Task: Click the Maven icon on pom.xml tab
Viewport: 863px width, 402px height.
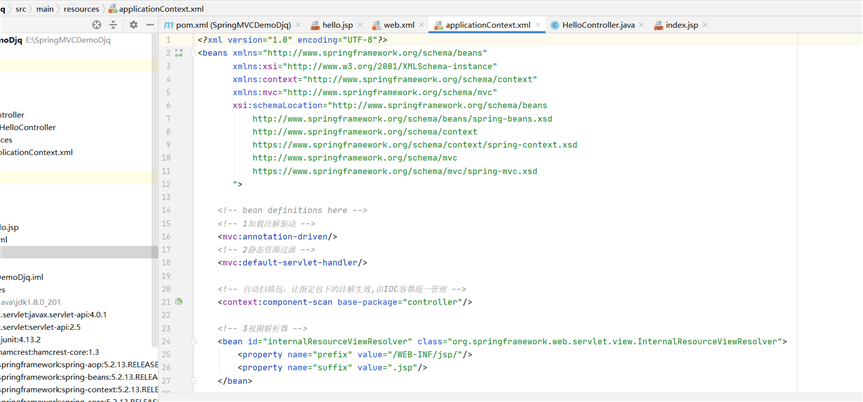Action: point(168,25)
